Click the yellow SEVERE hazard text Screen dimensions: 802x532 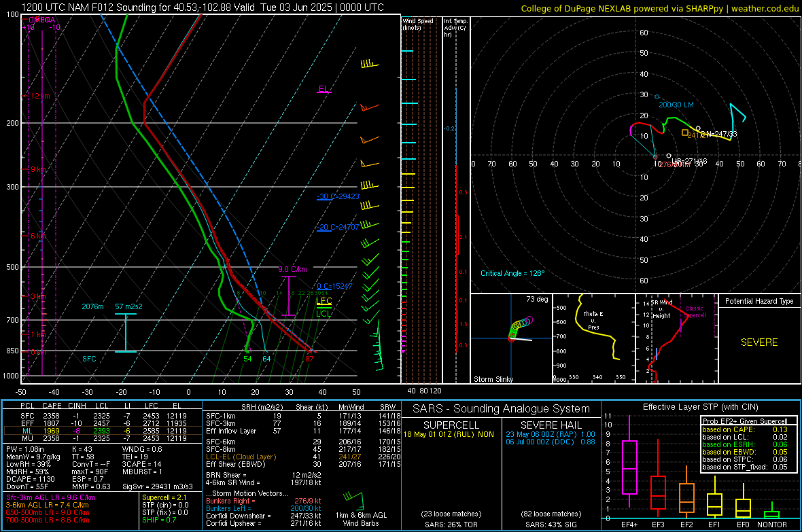759,342
